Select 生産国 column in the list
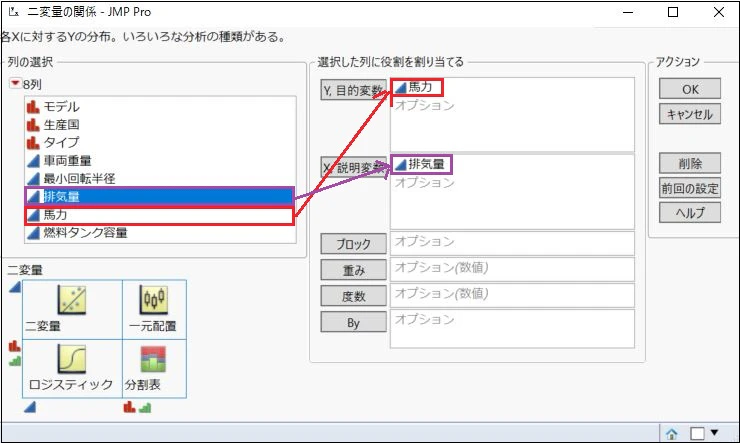740x443 pixels. click(x=160, y=125)
